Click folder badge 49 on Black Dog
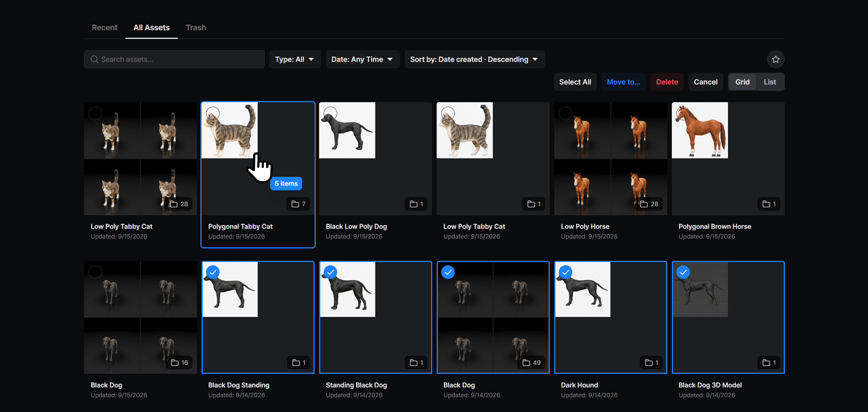 coord(531,363)
